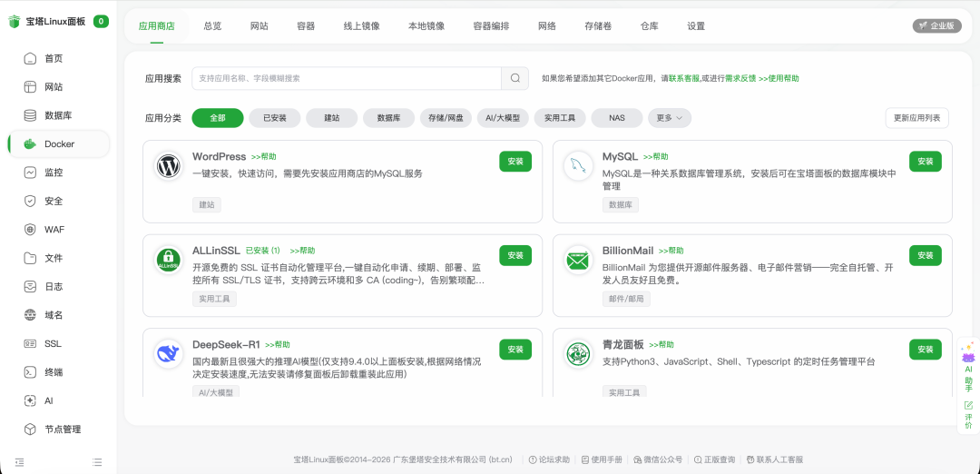Open the 需求反馈 link
Screen dimensions: 980x474
pos(740,79)
